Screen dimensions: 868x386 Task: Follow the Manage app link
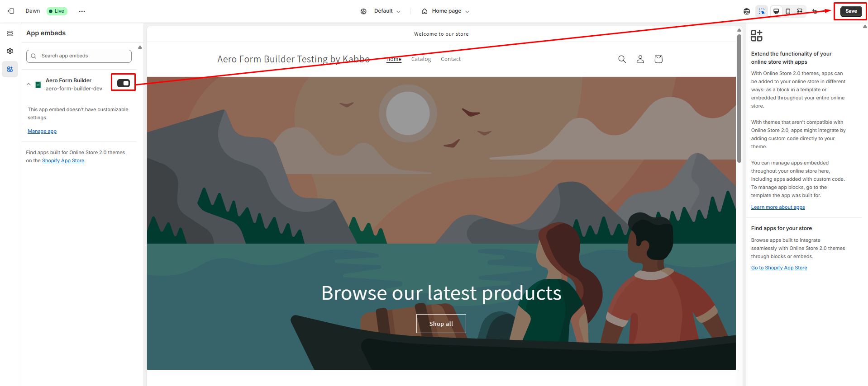42,132
